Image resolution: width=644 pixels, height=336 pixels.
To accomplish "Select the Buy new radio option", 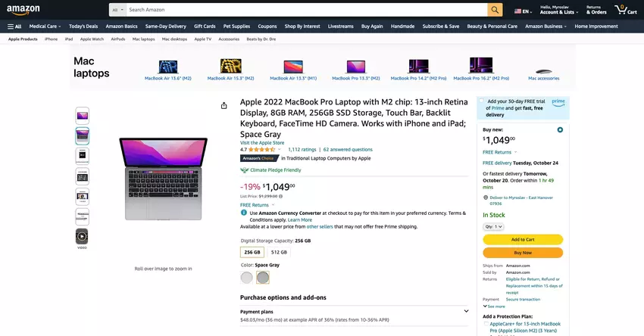I will tap(560, 129).
